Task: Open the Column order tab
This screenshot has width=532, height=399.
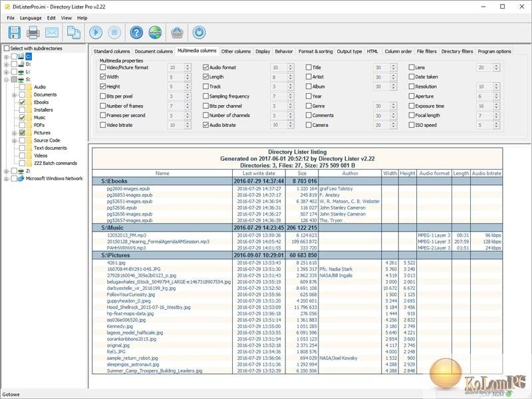Action: click(398, 51)
